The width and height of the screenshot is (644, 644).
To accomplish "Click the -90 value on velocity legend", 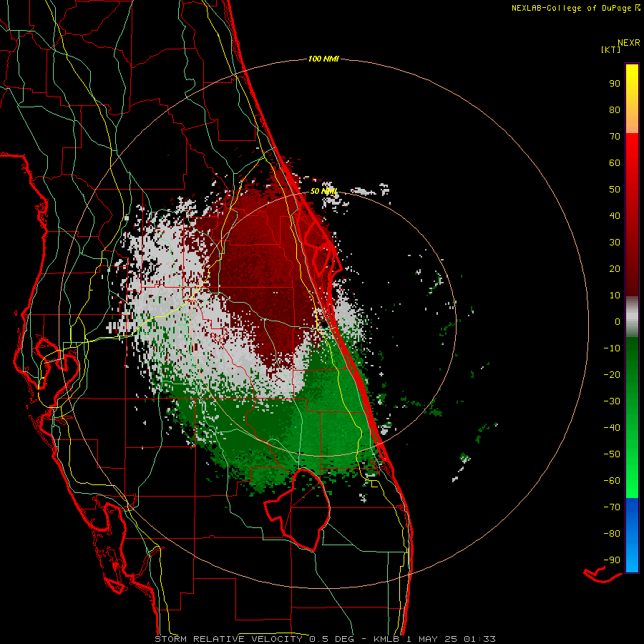I will coord(612,560).
